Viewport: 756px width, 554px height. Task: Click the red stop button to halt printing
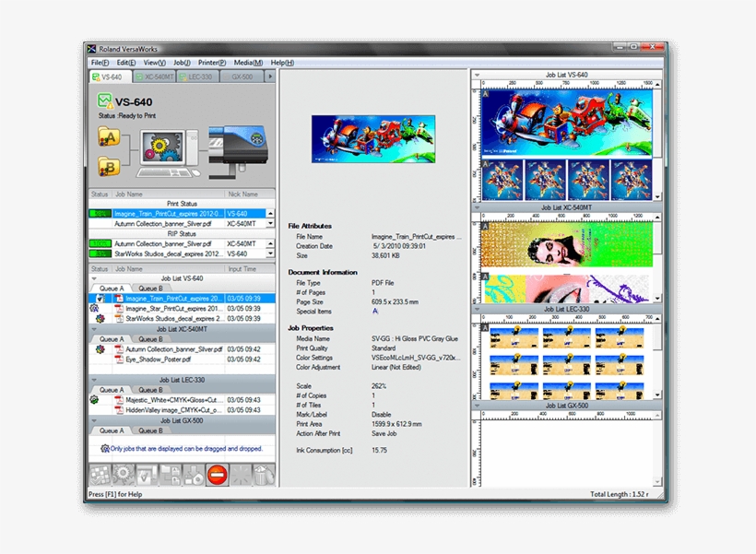(x=217, y=475)
